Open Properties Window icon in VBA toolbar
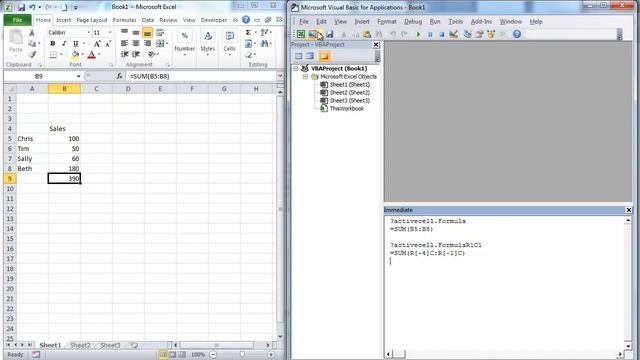Image resolution: width=640 pixels, height=360 pixels. tap(480, 34)
